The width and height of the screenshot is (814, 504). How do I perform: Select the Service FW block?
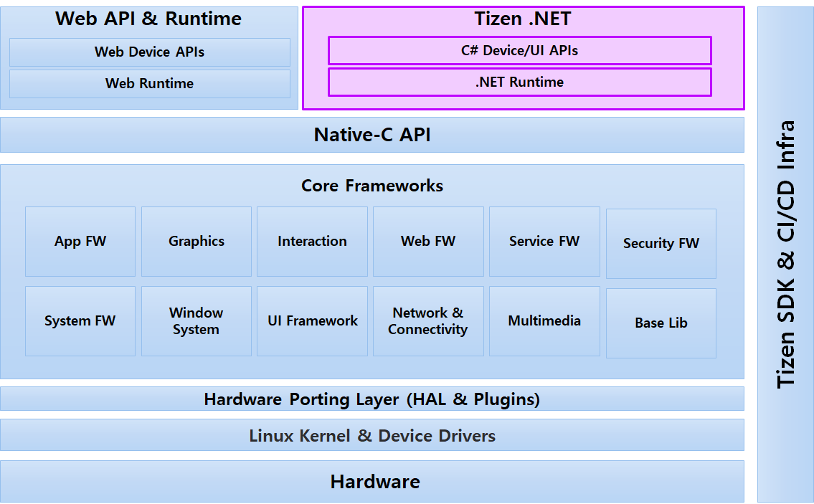tap(544, 242)
